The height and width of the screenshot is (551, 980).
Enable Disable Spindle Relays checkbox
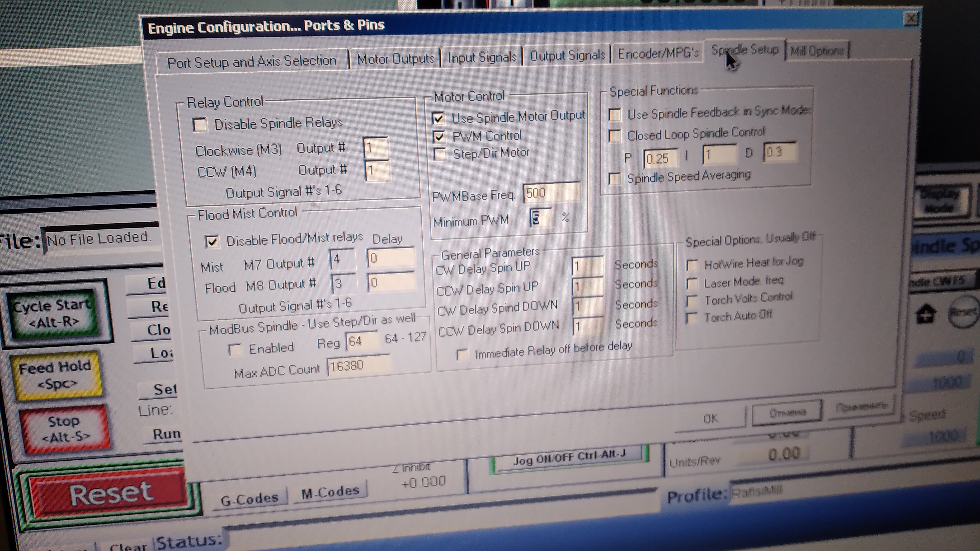click(x=201, y=125)
